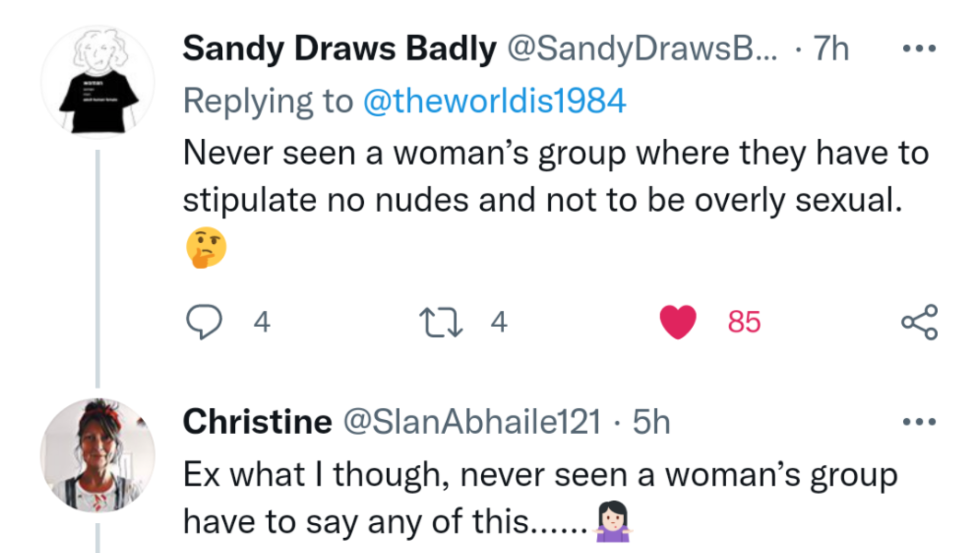This screenshot has width=980, height=553.
Task: Open more options on Sandy Draws Badly tweet
Action: 919,49
